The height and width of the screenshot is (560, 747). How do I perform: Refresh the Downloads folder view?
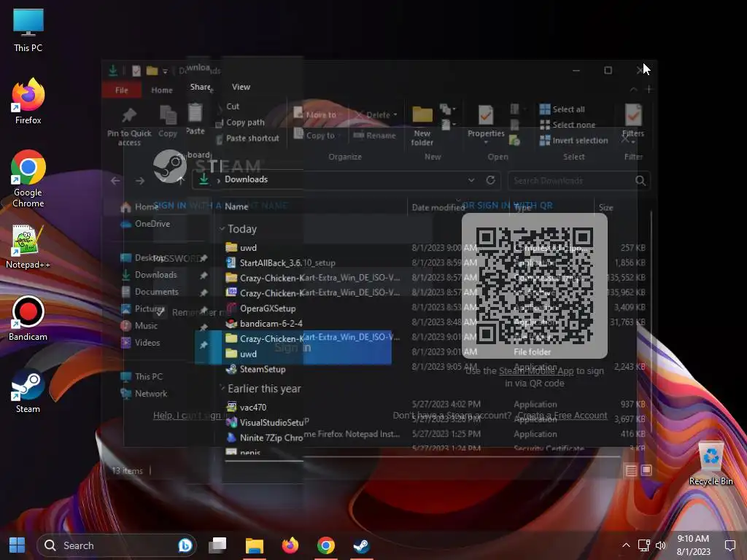490,180
